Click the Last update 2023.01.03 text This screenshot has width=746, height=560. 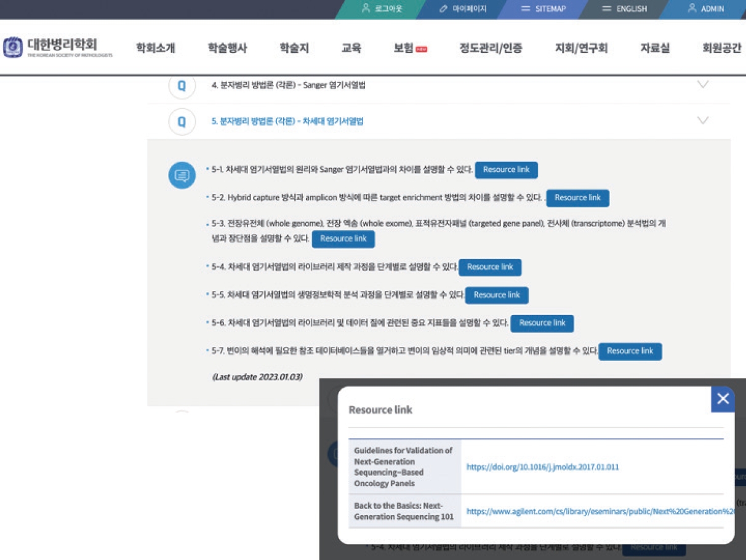tap(257, 377)
